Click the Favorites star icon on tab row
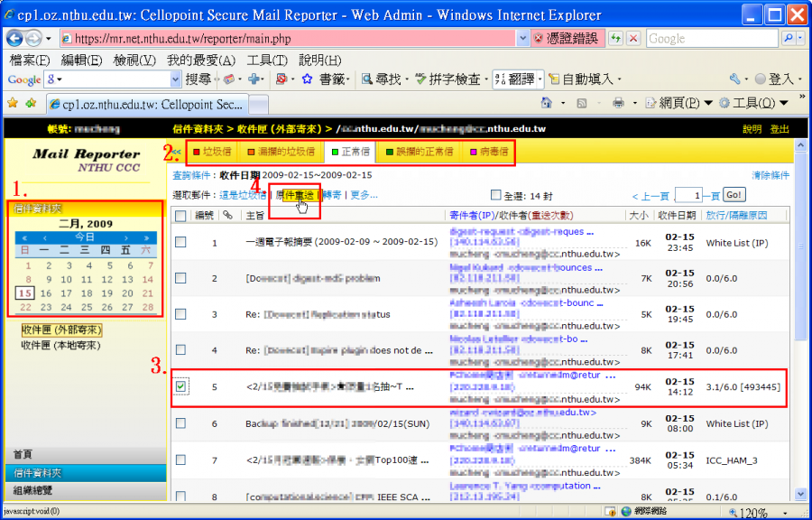 click(12, 103)
